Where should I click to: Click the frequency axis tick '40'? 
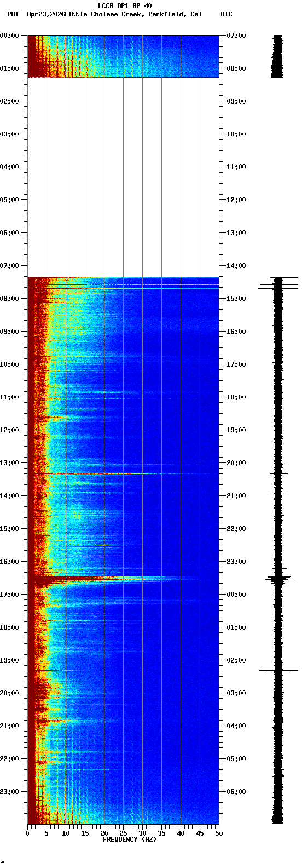click(181, 833)
